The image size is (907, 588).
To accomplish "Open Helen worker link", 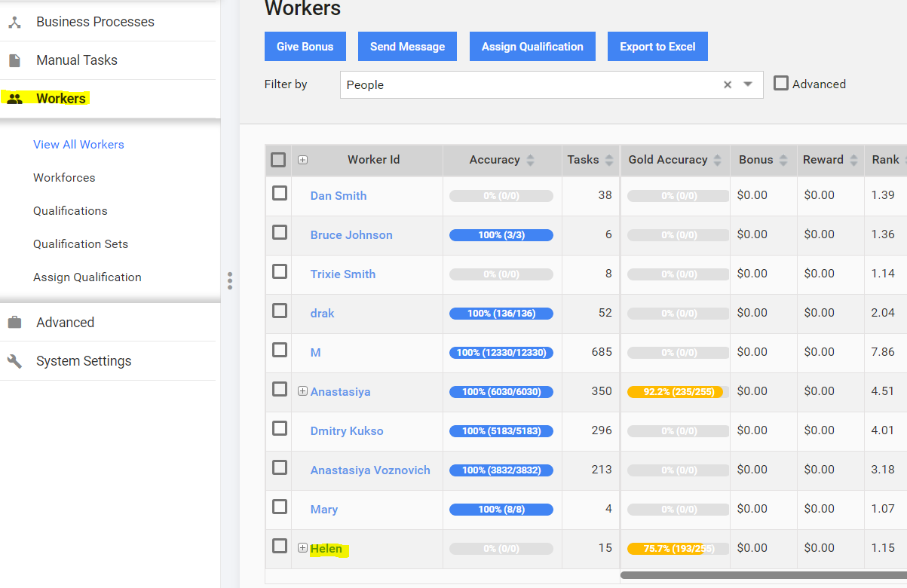I will [x=326, y=549].
